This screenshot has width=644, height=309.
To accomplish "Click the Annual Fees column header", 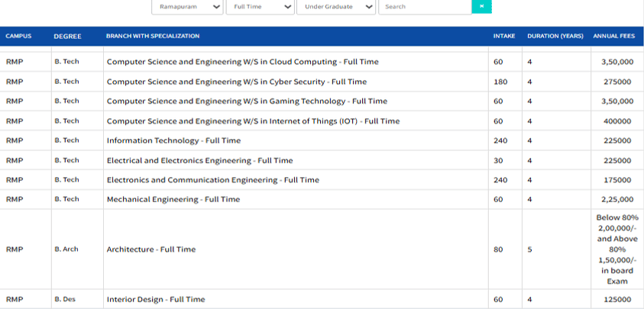I will (615, 36).
